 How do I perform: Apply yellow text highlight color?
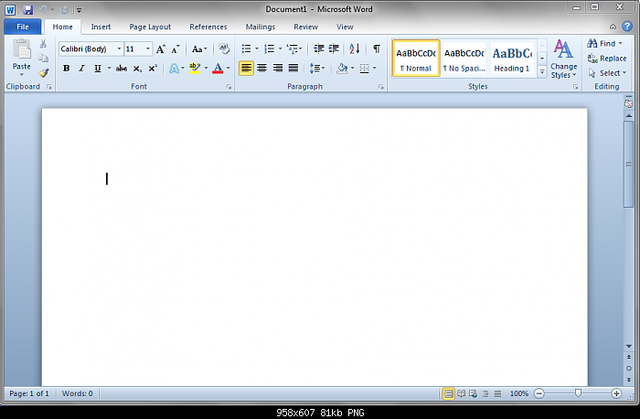[195, 68]
